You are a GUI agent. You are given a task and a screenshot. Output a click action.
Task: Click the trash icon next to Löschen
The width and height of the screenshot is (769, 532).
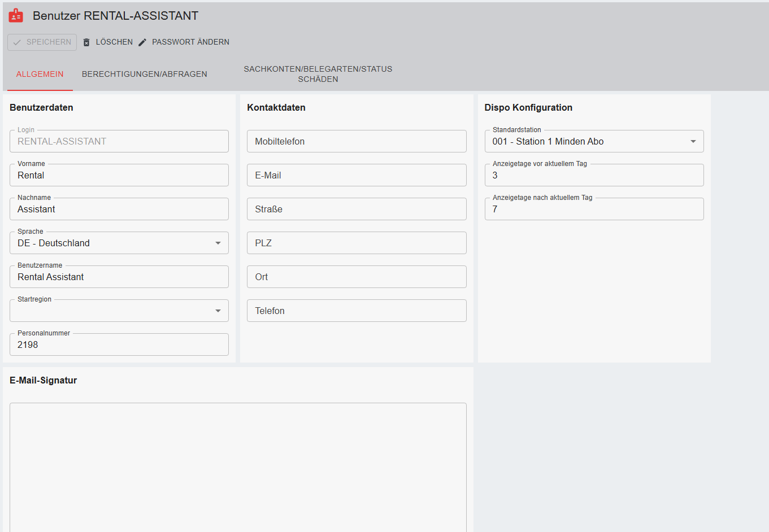pyautogui.click(x=86, y=42)
